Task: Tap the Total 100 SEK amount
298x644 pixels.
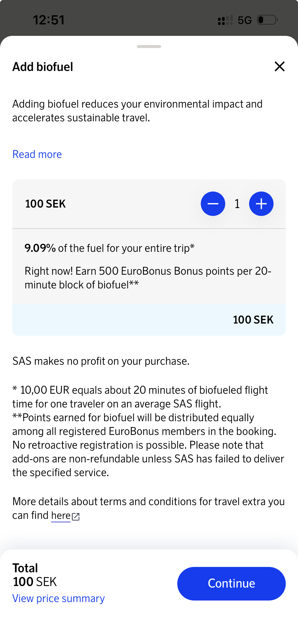Action: [35, 582]
